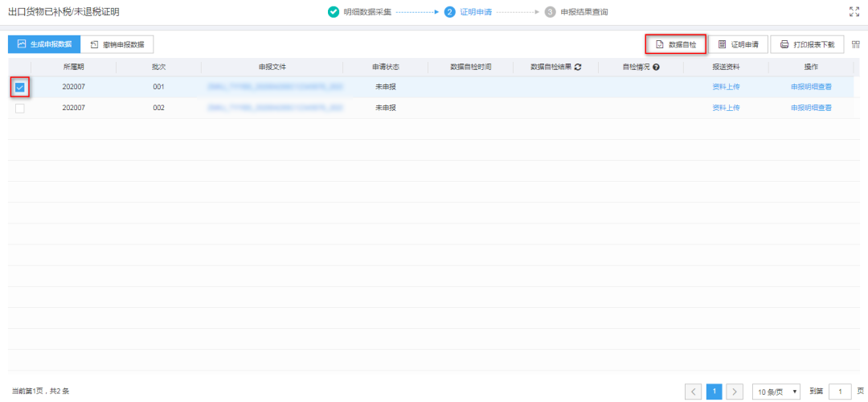Image resolution: width=868 pixels, height=402 pixels.
Task: Click 资料上传 link for batch 001
Action: point(726,87)
